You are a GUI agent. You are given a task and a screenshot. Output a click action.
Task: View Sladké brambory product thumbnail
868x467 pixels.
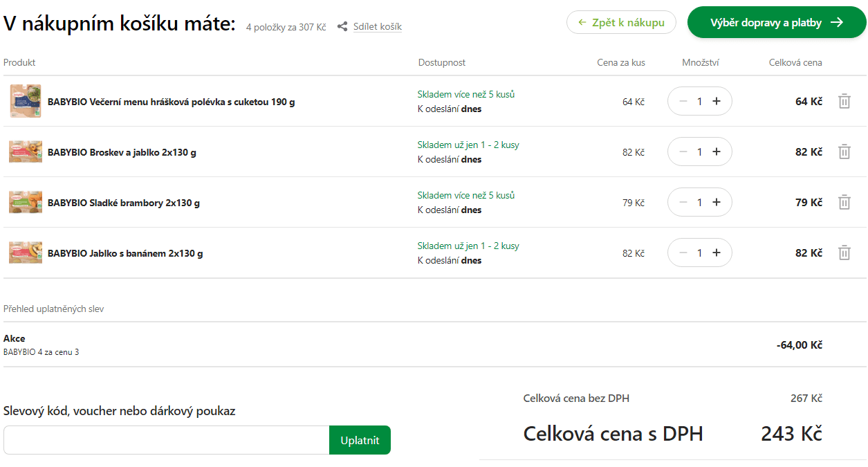26,202
